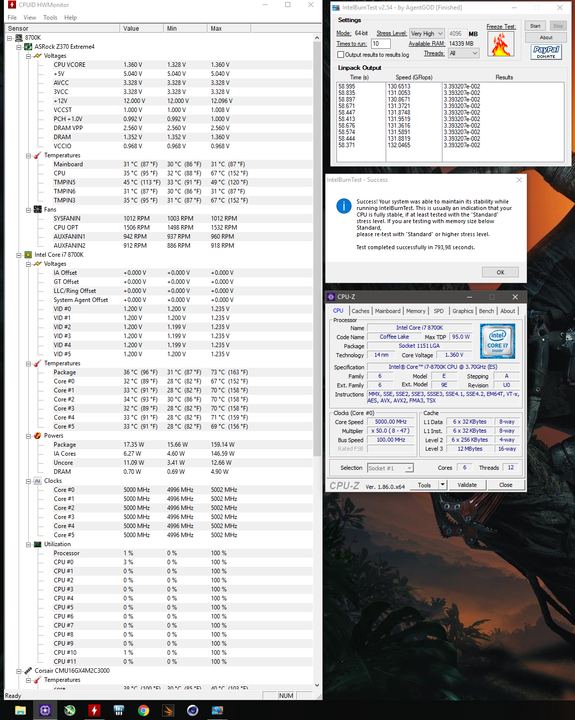
Task: Collapse the Fans group expander
Action: point(28,210)
